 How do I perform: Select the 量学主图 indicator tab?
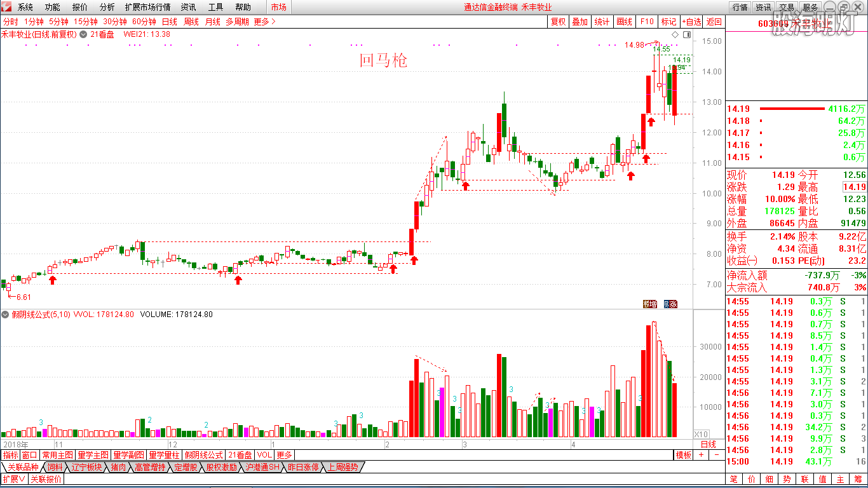93,455
